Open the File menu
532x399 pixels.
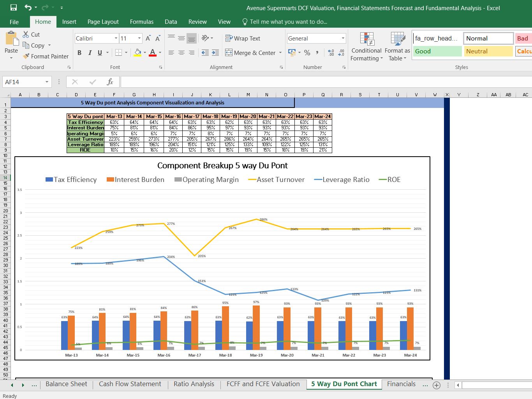[14, 22]
